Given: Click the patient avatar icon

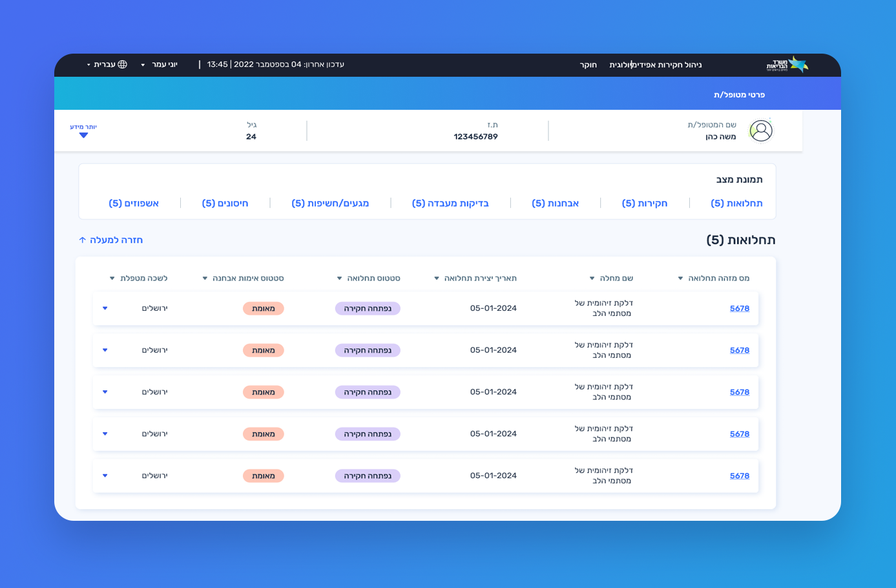Looking at the screenshot, I should click(761, 131).
